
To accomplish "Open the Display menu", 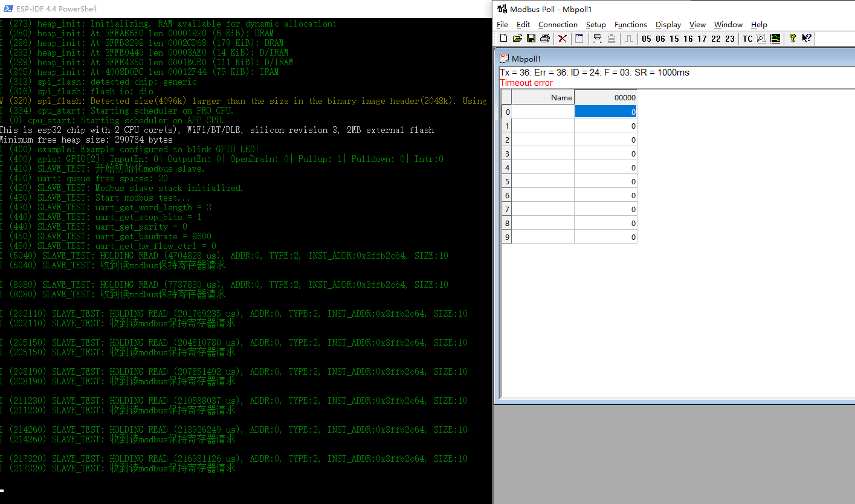I will (668, 25).
